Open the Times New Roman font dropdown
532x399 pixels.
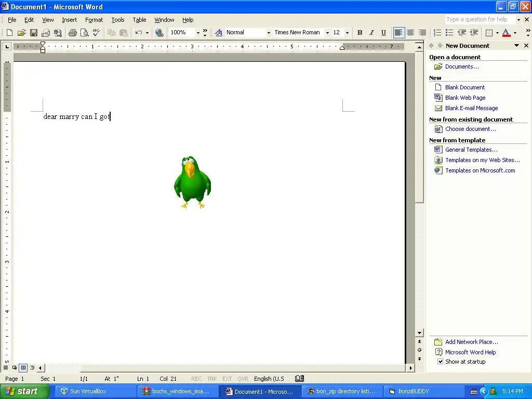(x=327, y=33)
